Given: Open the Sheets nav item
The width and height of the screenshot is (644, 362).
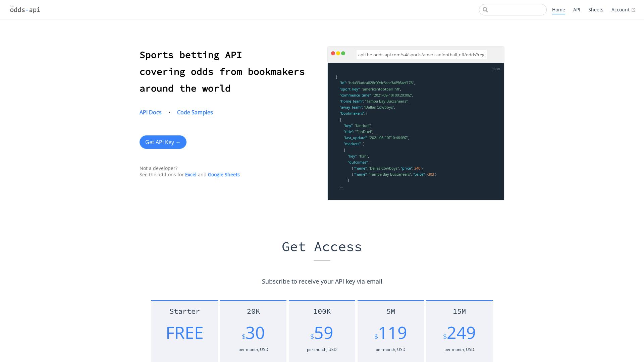Looking at the screenshot, I should (596, 10).
